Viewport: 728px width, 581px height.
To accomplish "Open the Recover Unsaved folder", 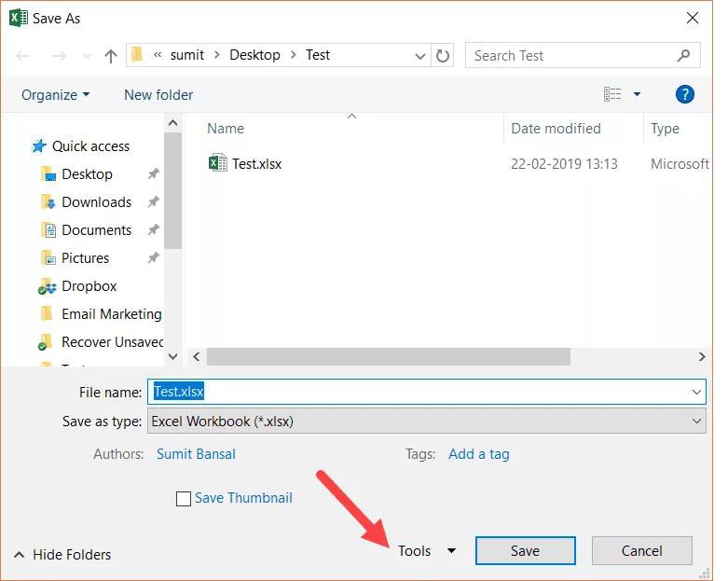I will click(x=112, y=342).
